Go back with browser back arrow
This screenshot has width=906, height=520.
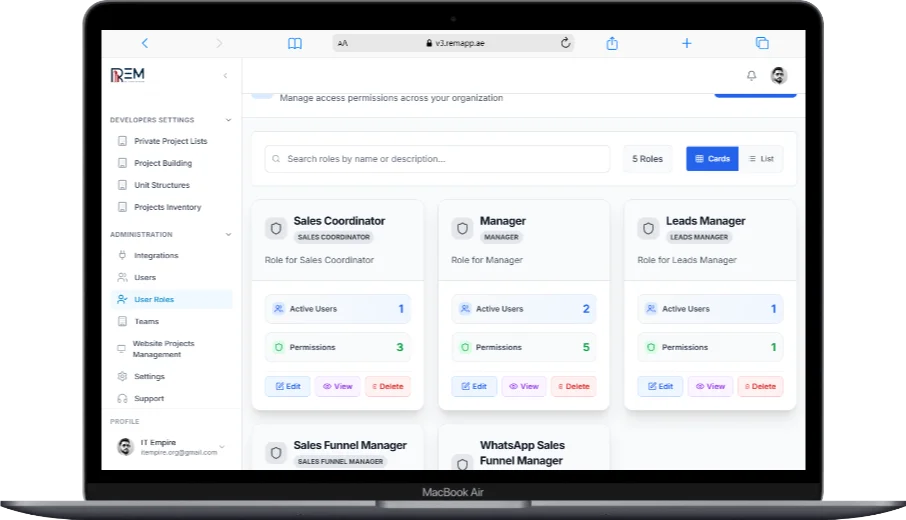tap(144, 43)
